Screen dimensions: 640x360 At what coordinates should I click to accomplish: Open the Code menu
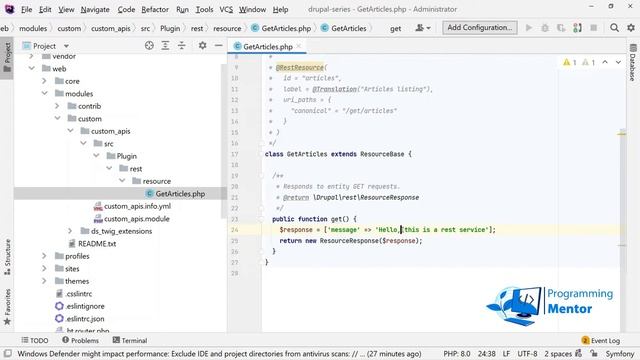126,9
